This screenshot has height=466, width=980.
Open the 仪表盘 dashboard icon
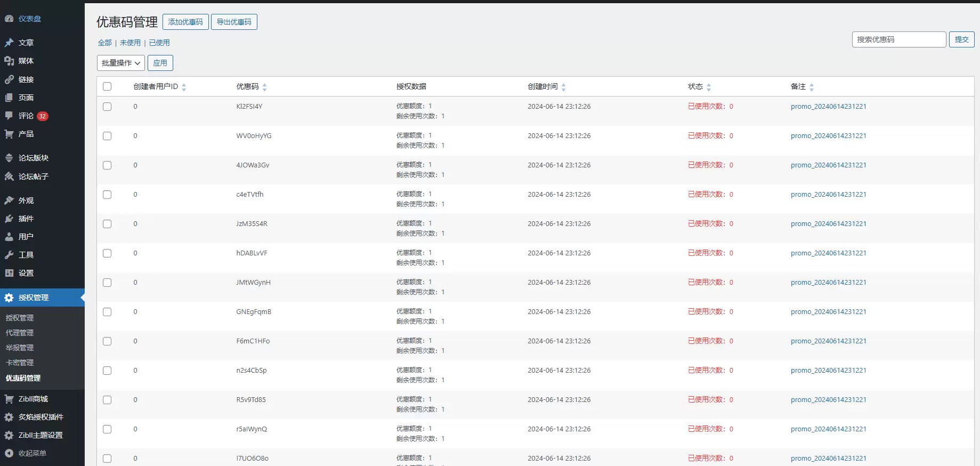click(9, 19)
